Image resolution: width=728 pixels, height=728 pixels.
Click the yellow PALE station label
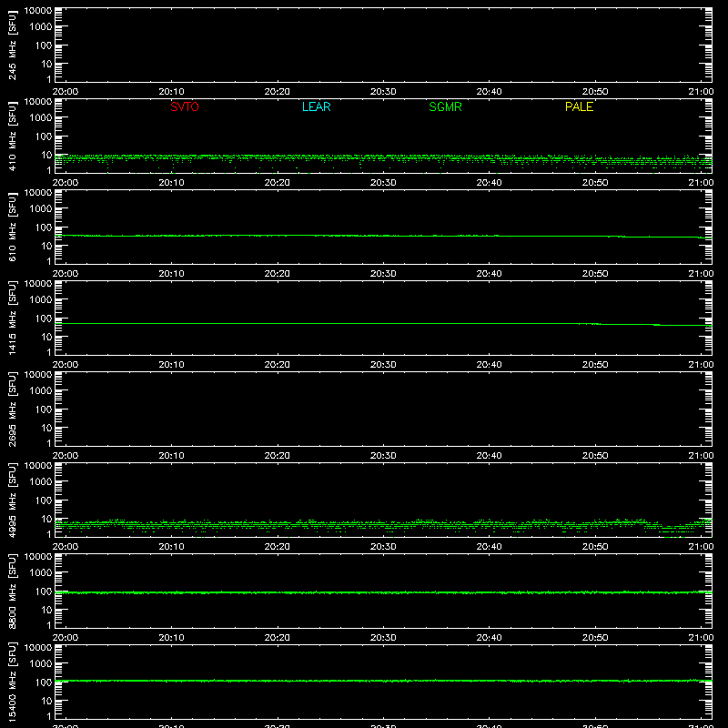pos(579,106)
